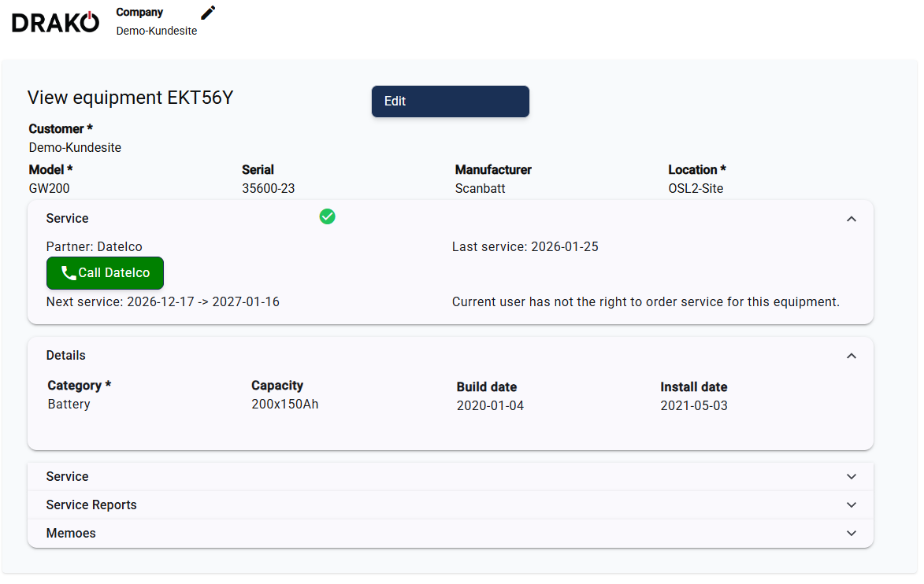Viewport: 924px width, 584px height.
Task: Click capacity value 200x150Ah
Action: [284, 405]
